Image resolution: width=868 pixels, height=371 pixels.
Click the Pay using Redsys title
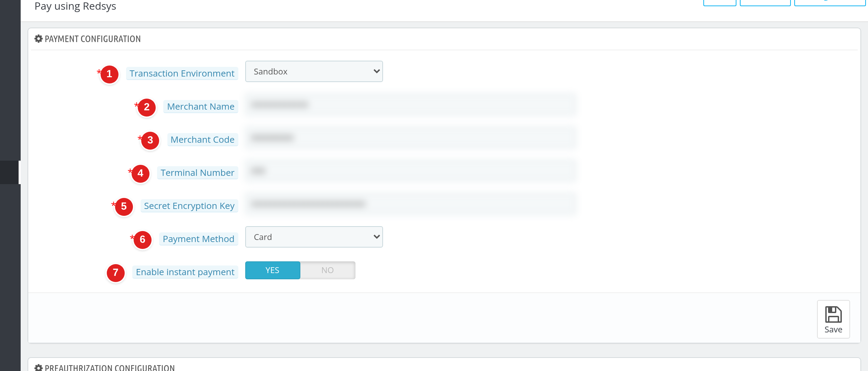point(75,6)
